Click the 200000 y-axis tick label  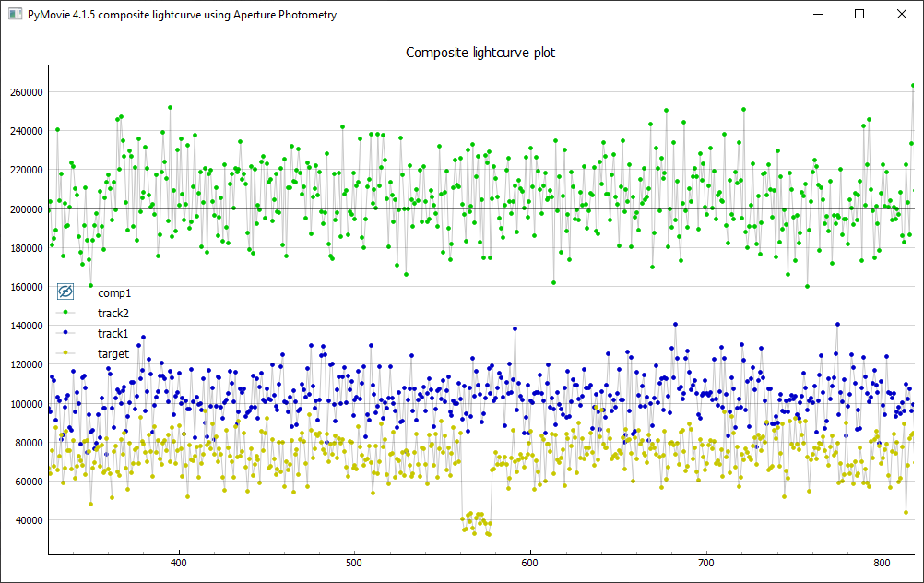tap(22, 209)
